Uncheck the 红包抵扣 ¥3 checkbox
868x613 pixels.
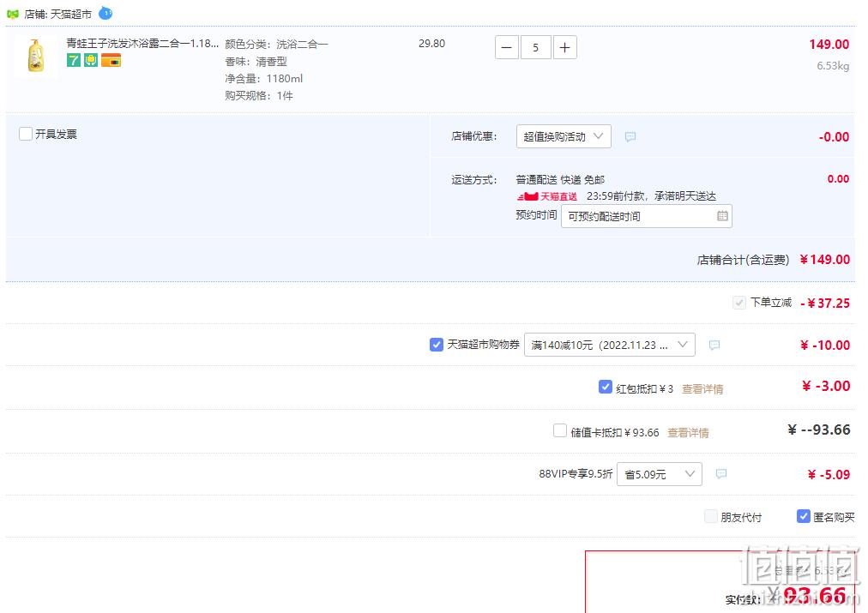[605, 387]
